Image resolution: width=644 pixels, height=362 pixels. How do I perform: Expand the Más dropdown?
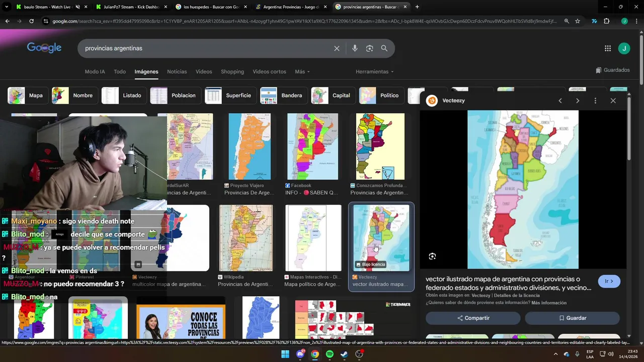(x=302, y=71)
